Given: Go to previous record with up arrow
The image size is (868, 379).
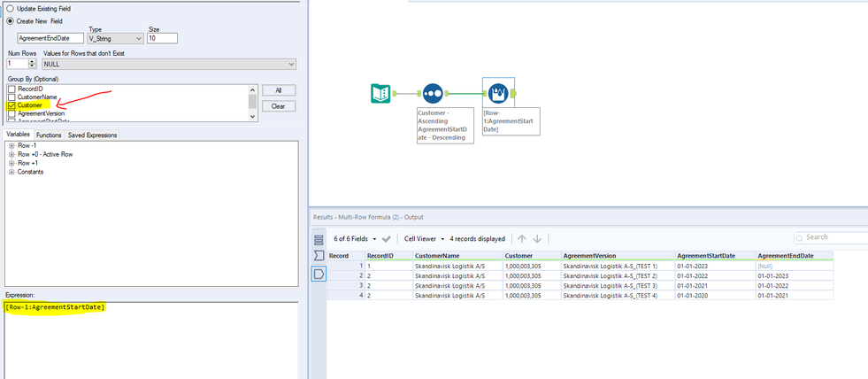Looking at the screenshot, I should [521, 239].
